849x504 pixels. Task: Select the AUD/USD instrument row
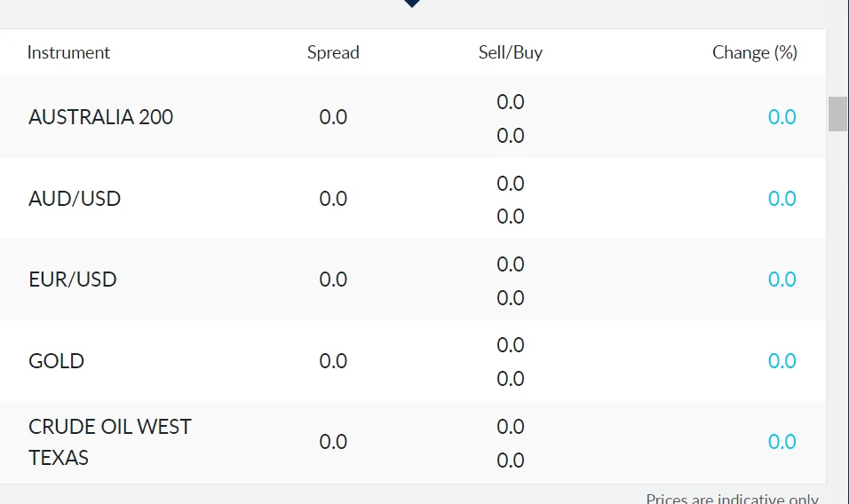click(75, 199)
